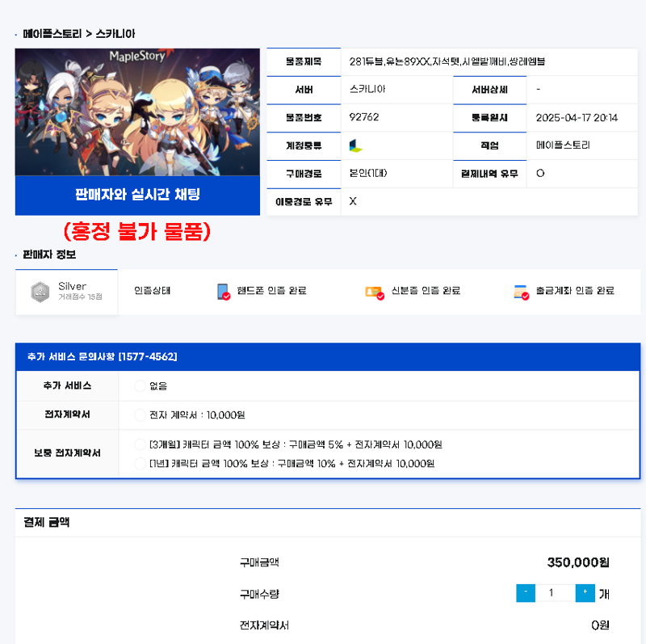646x644 pixels.
Task: Choose the 1년 100% 보상 insurance option
Action: [x=140, y=463]
